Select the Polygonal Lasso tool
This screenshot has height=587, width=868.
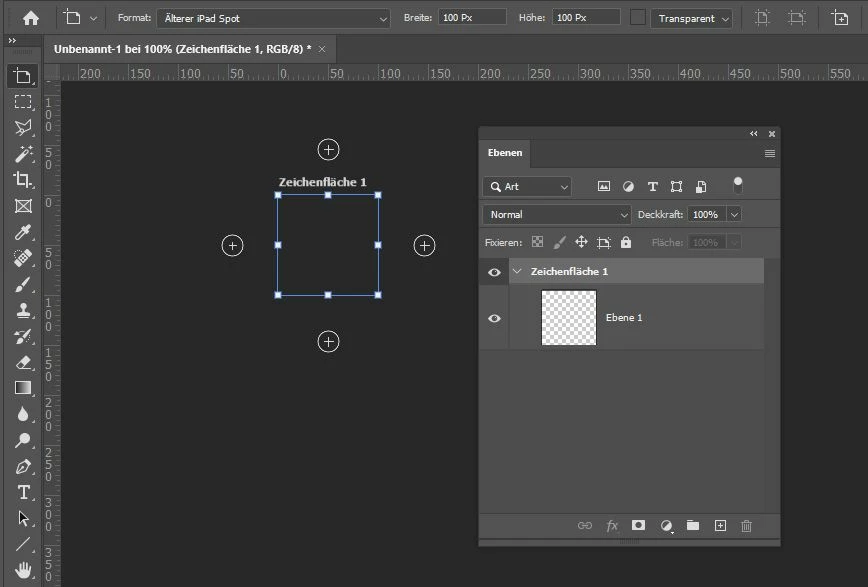[x=23, y=127]
